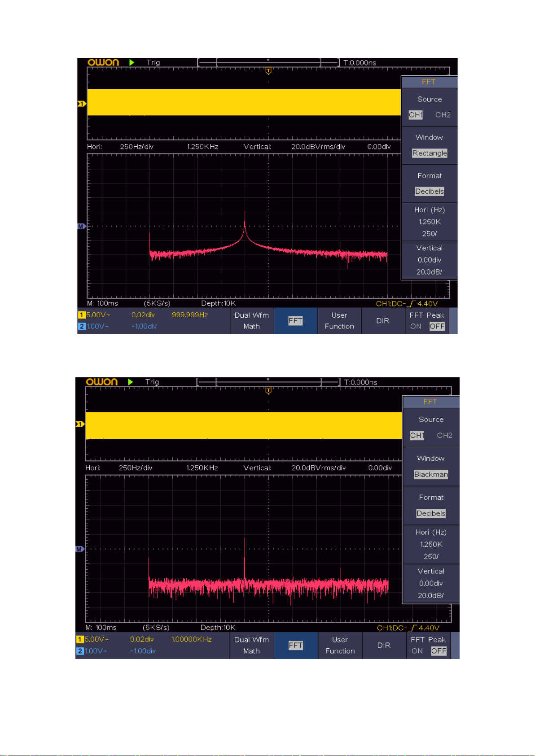
Task: Click the orange T trigger marker in top screenshot
Action: [x=268, y=70]
